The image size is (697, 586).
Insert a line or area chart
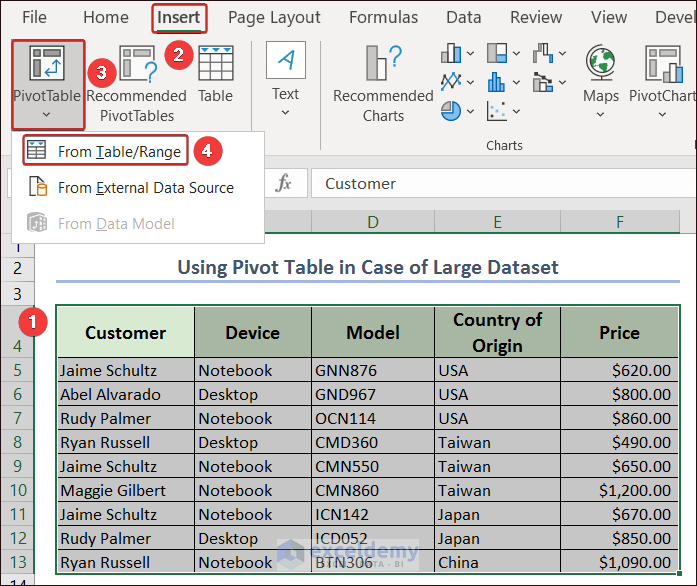452,81
